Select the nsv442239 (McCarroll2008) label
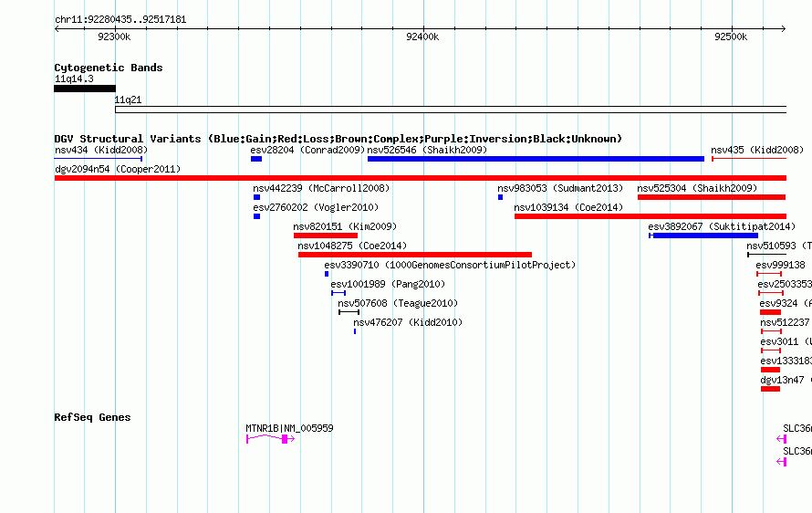The height and width of the screenshot is (513, 812). tap(321, 188)
